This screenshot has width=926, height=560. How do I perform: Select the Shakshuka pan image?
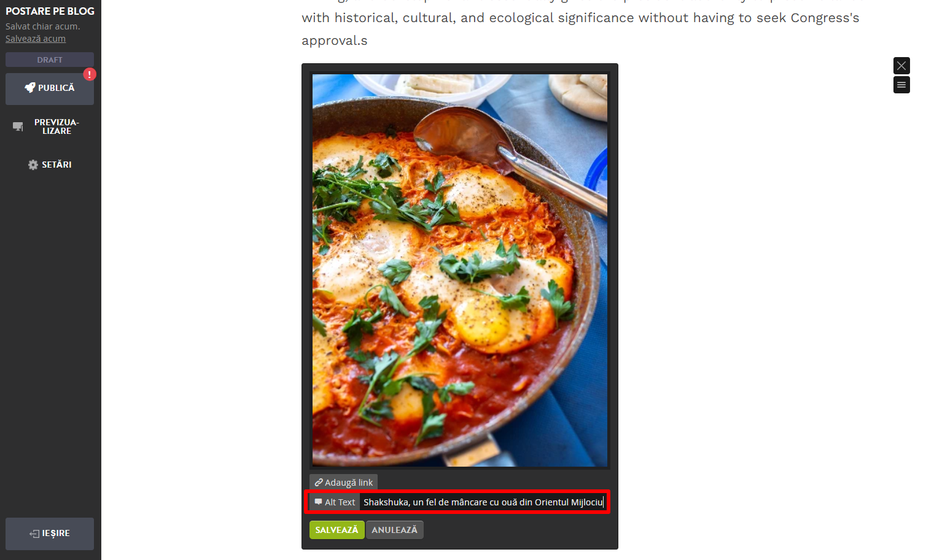pos(460,270)
